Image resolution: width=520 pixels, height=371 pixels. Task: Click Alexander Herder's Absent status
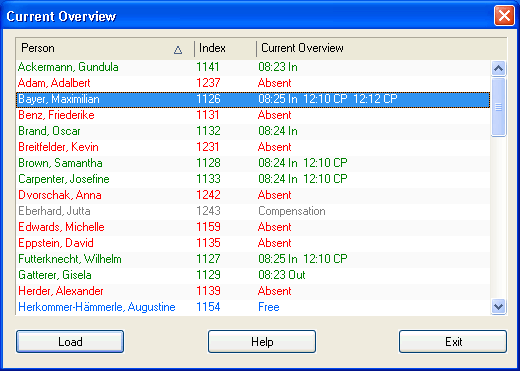coord(275,291)
